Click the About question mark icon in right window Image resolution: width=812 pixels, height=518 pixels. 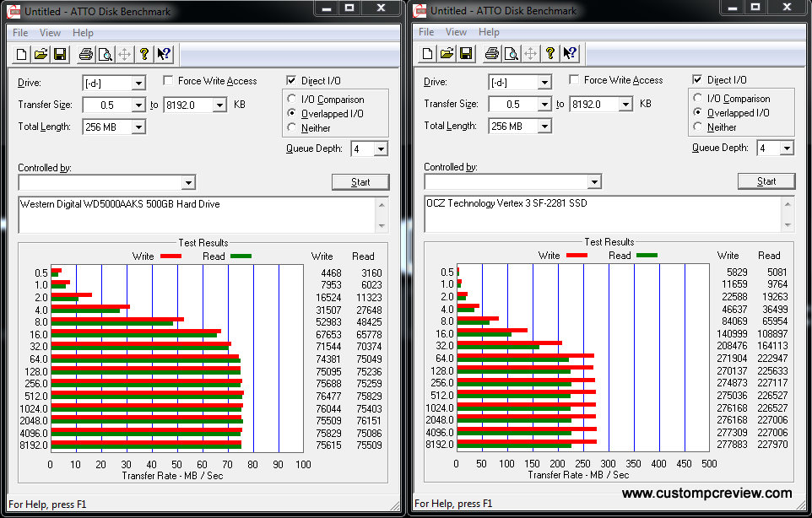[x=550, y=53]
